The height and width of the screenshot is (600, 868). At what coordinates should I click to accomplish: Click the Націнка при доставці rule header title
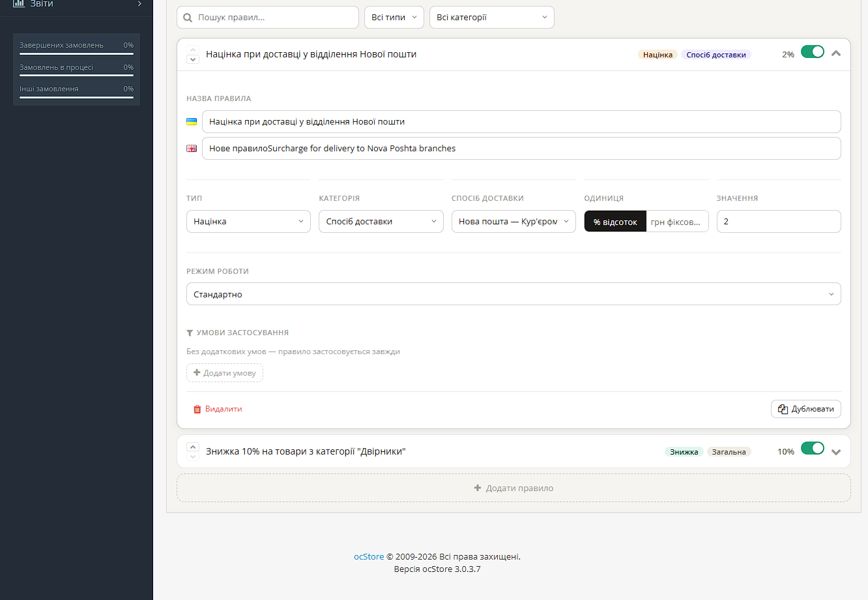(311, 54)
